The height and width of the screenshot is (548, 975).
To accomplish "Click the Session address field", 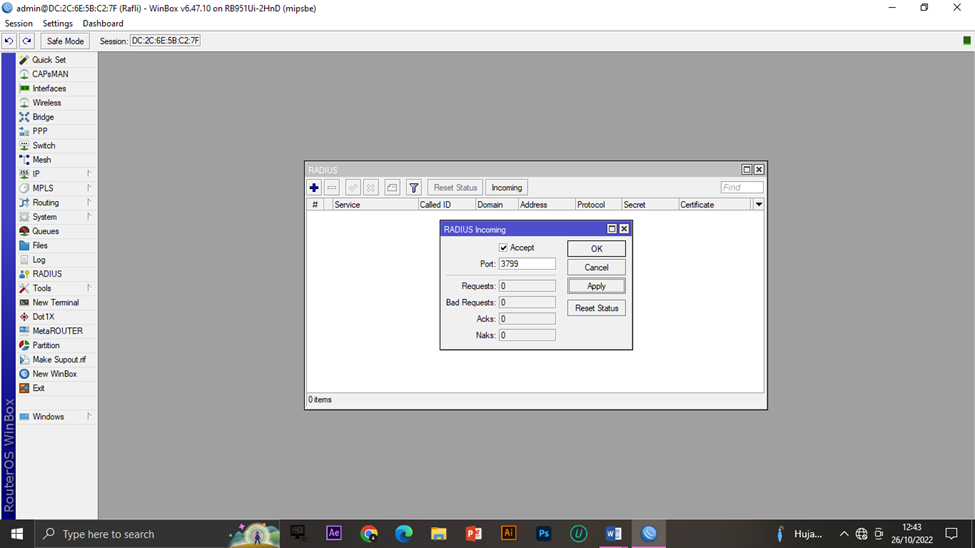I will coord(165,41).
